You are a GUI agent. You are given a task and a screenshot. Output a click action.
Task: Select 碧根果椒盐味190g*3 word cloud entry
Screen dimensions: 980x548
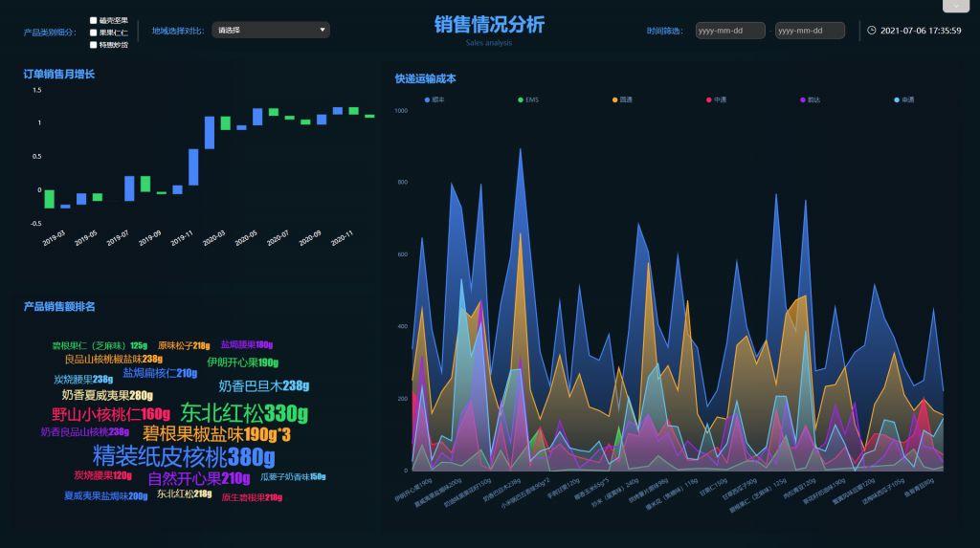tap(216, 434)
